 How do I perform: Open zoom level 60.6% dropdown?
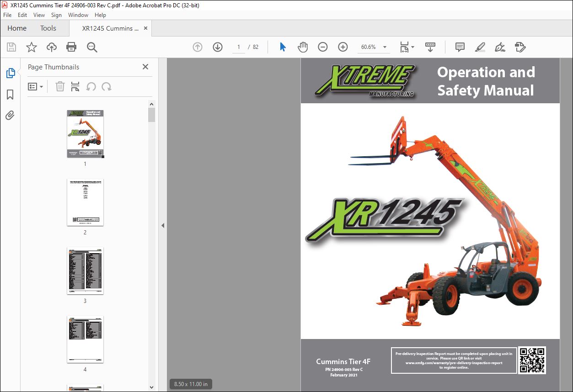[385, 47]
